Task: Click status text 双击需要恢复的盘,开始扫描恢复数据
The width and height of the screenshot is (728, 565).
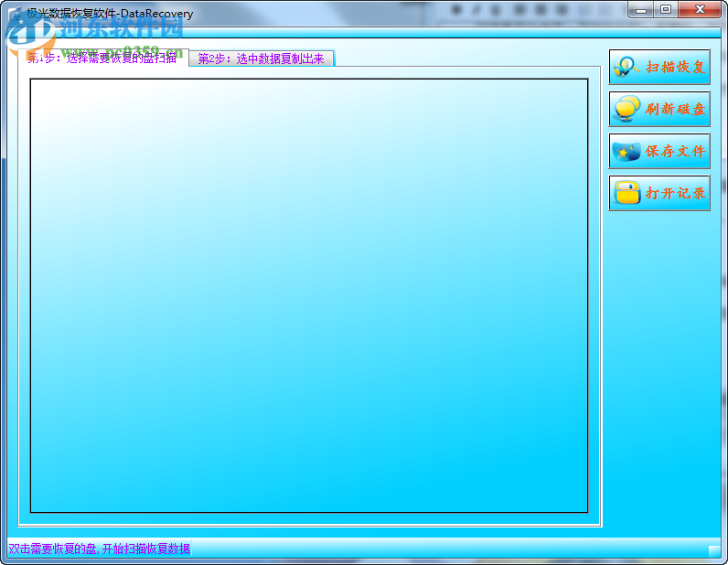Action: point(100,549)
